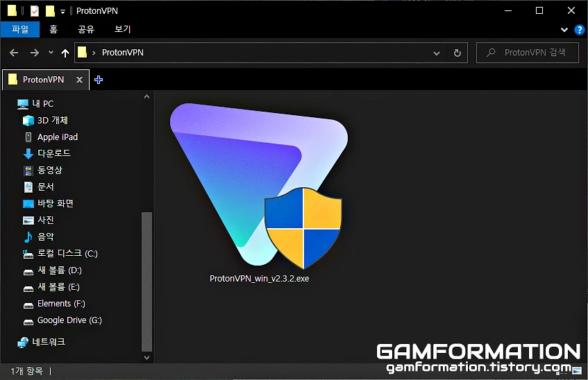Switch to the 홈 ribbon tab

coord(53,29)
